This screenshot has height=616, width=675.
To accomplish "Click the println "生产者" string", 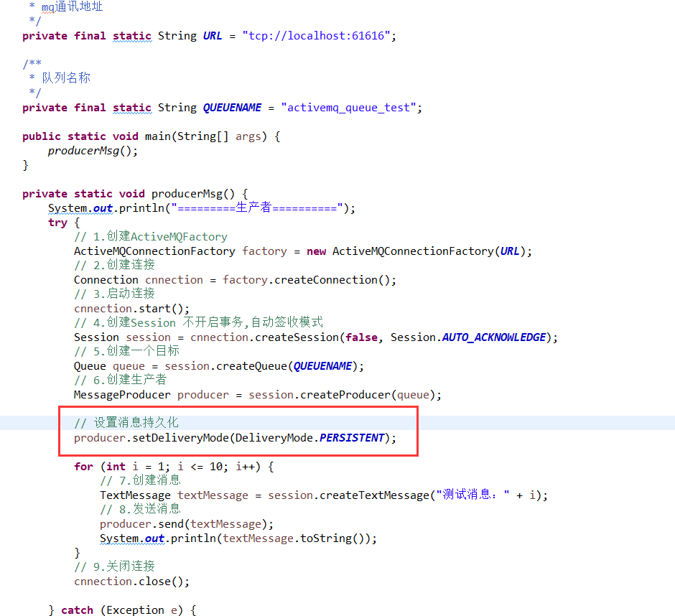I will coord(257,208).
